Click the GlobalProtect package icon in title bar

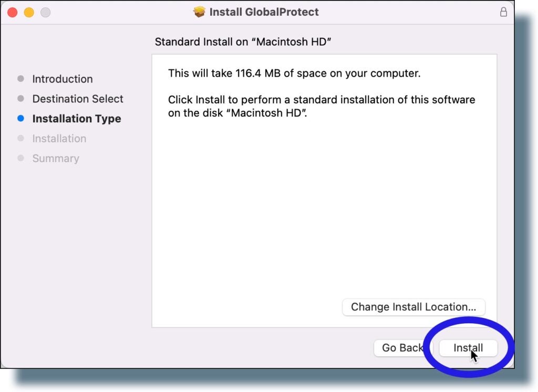(199, 12)
